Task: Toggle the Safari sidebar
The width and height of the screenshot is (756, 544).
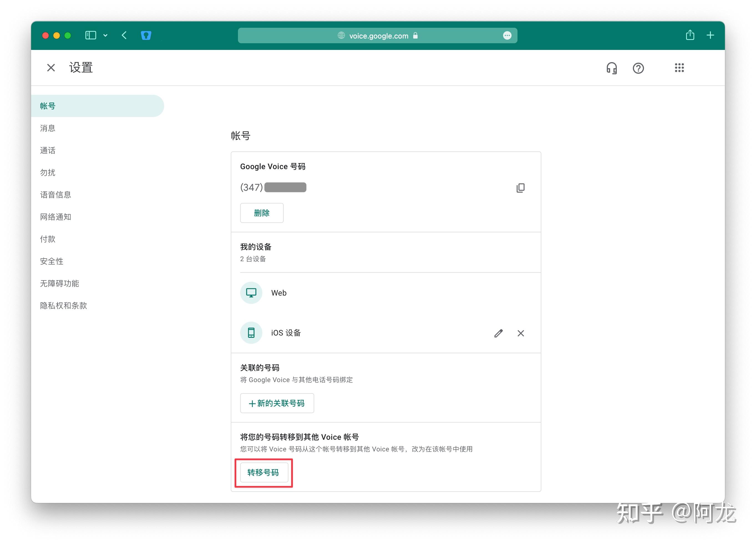Action: pyautogui.click(x=90, y=35)
